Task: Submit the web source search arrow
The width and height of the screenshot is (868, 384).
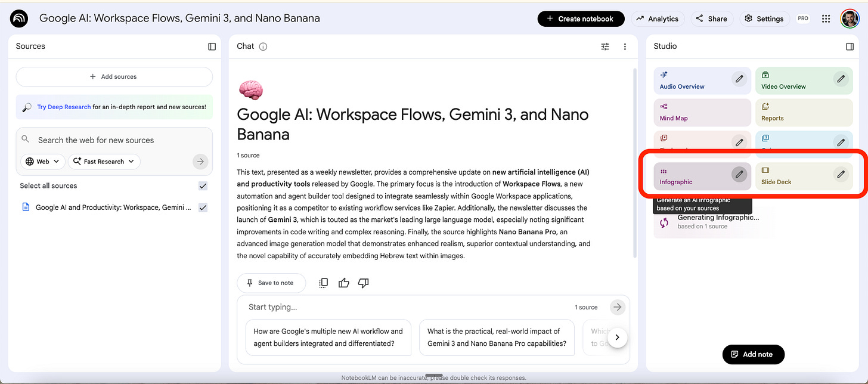Action: point(200,161)
